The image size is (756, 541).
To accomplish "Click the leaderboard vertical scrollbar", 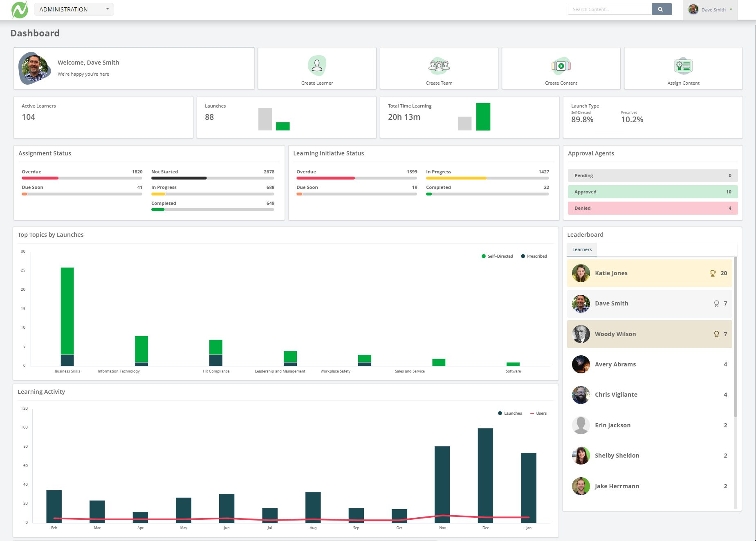I will (736, 337).
